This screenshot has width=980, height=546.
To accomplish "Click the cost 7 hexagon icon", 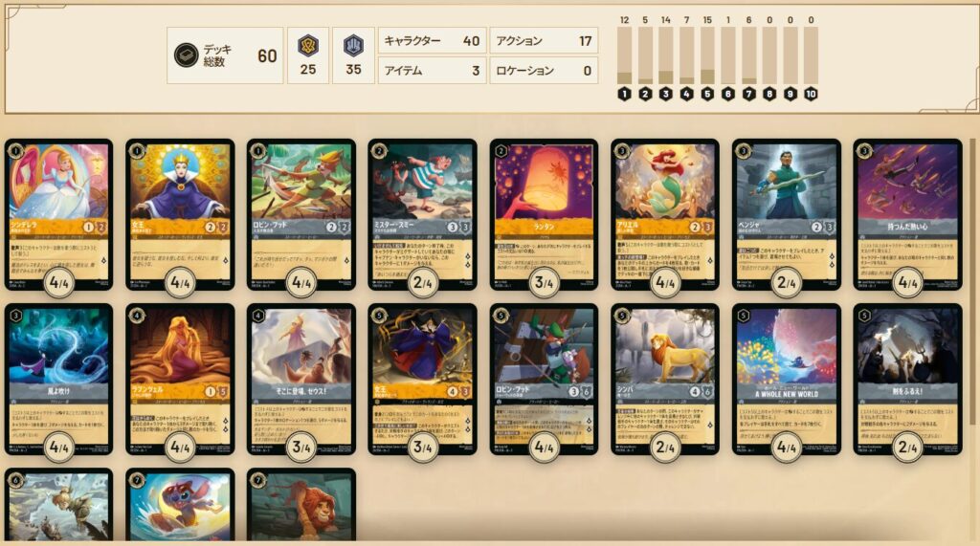I will pyautogui.click(x=748, y=95).
